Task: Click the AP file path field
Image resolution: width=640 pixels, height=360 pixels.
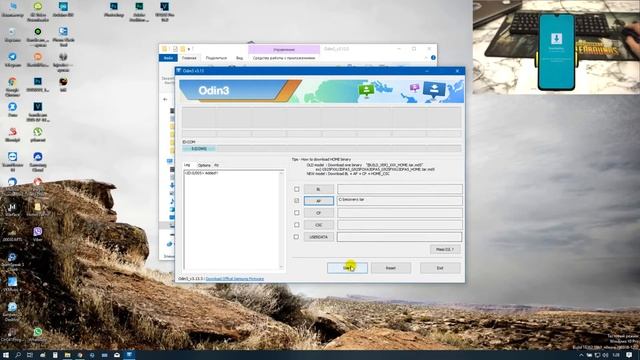Action: [400, 201]
